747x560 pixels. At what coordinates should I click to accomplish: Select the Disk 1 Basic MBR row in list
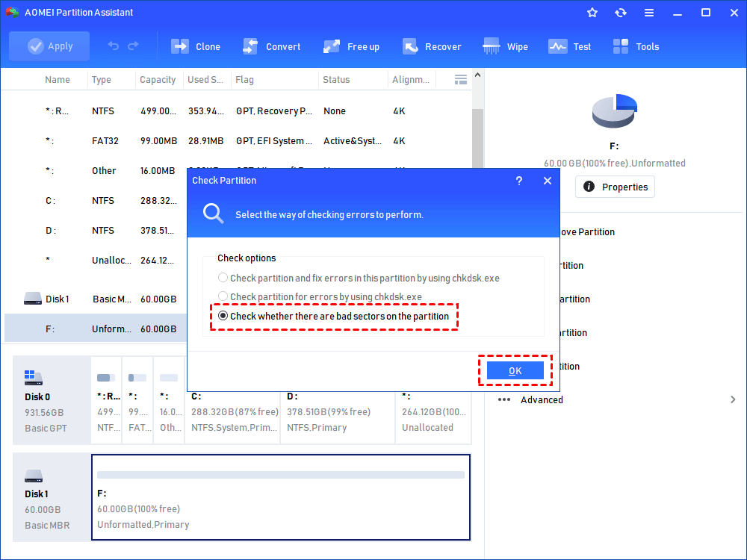96,299
